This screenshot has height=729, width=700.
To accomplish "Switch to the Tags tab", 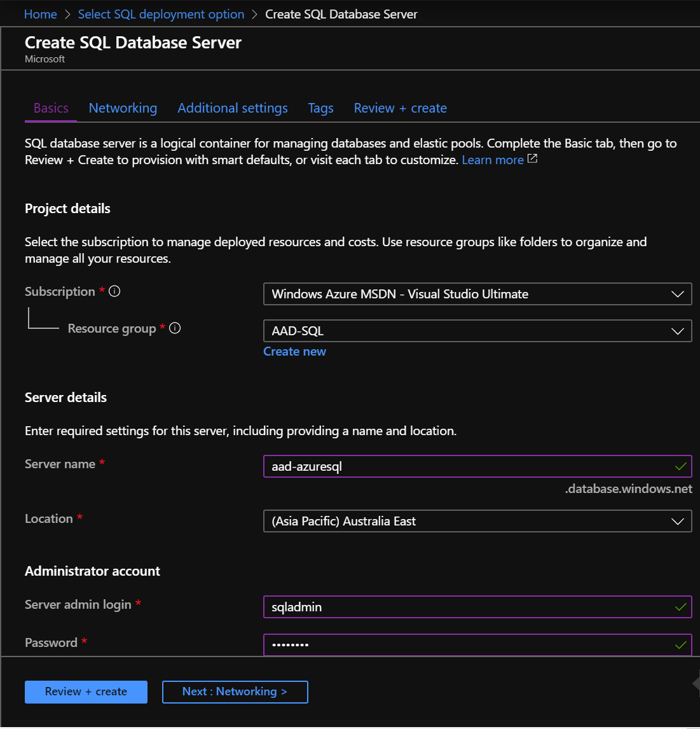I will (320, 108).
